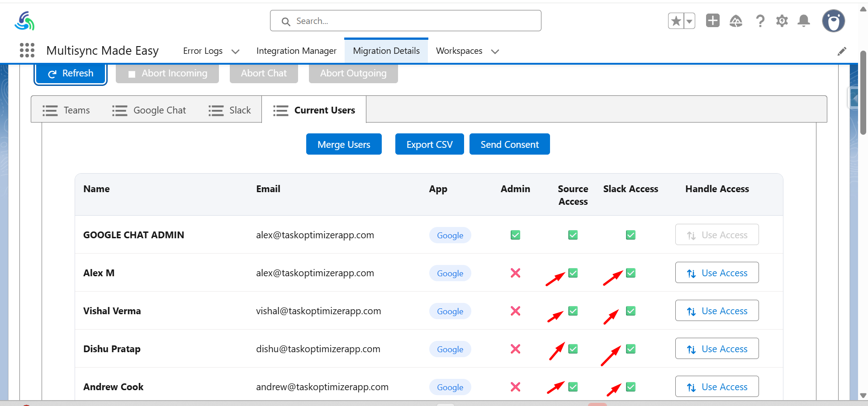
Task: Toggle Slack Access checkbox for Vishal Verma
Action: click(x=631, y=311)
